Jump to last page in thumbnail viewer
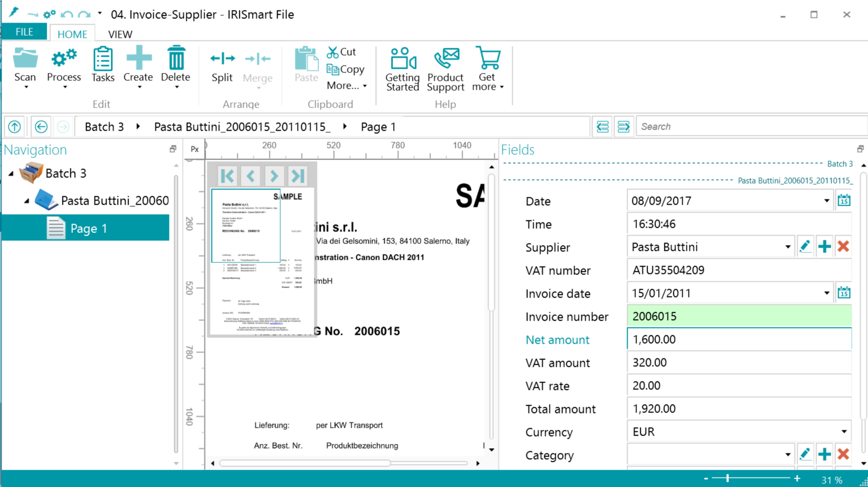The height and width of the screenshot is (487, 868). pyautogui.click(x=298, y=176)
